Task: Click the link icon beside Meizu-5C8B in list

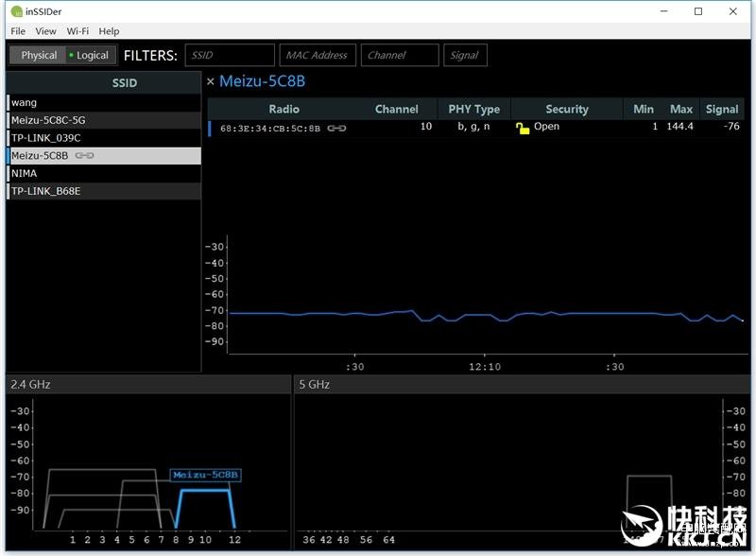Action: pos(84,155)
